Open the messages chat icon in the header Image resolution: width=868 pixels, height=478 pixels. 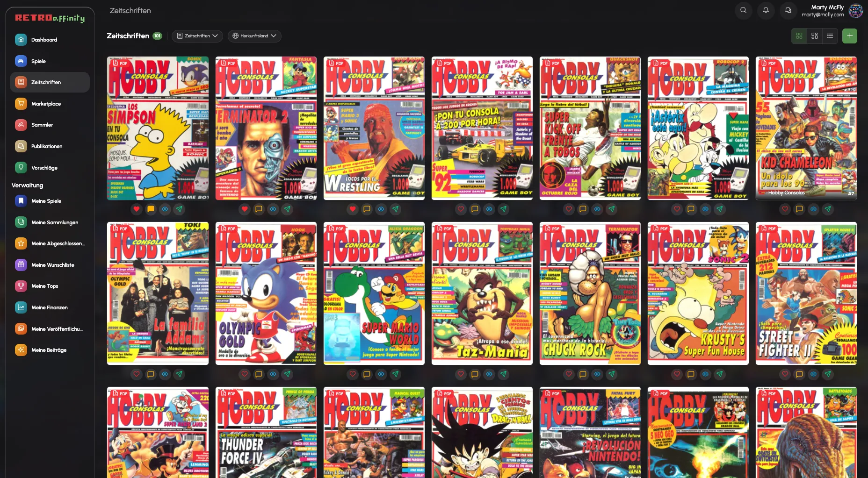coord(788,10)
